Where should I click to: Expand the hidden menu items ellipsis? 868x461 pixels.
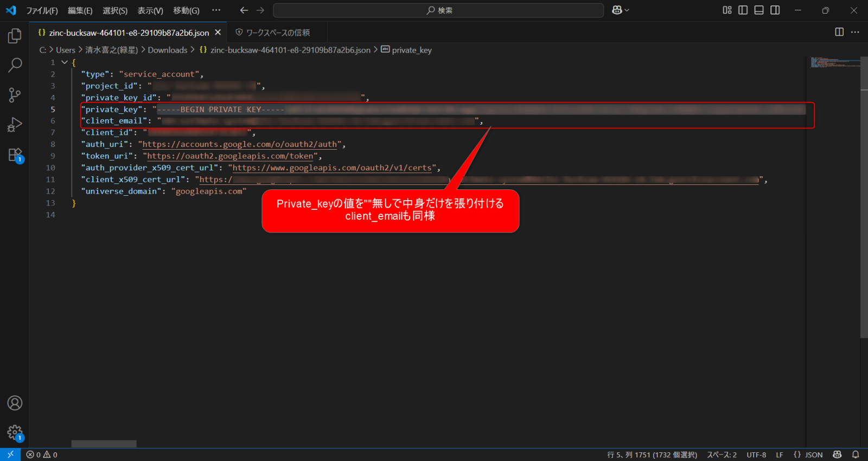tap(216, 10)
